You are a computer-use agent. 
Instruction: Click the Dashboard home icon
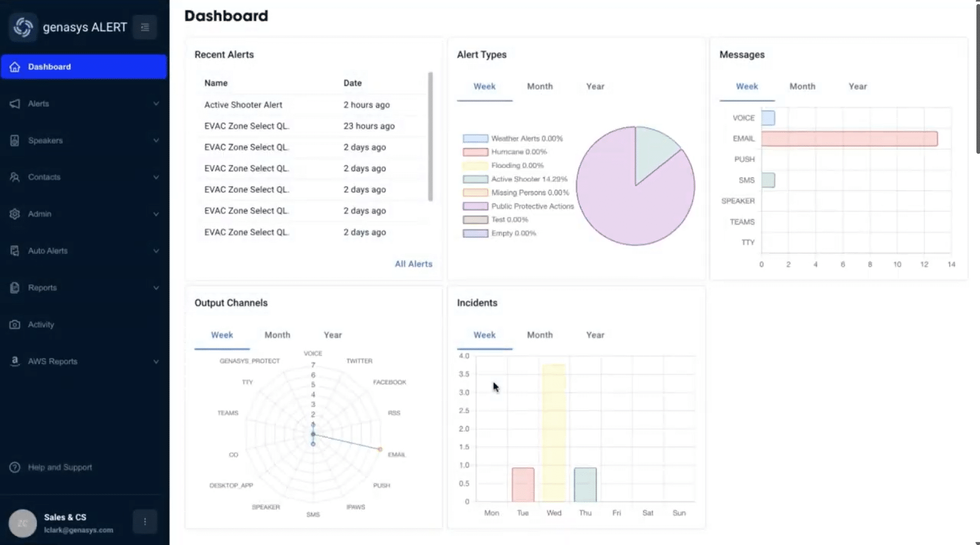pyautogui.click(x=15, y=67)
